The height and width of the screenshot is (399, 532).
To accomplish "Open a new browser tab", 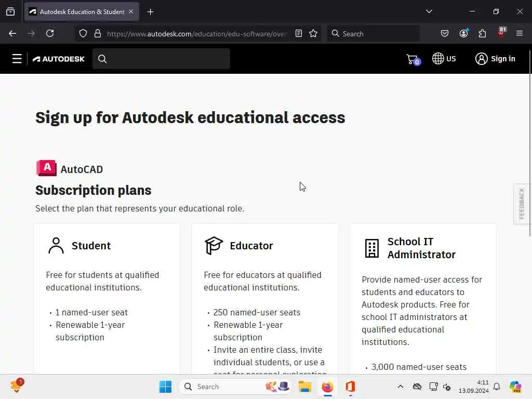I will click(150, 12).
